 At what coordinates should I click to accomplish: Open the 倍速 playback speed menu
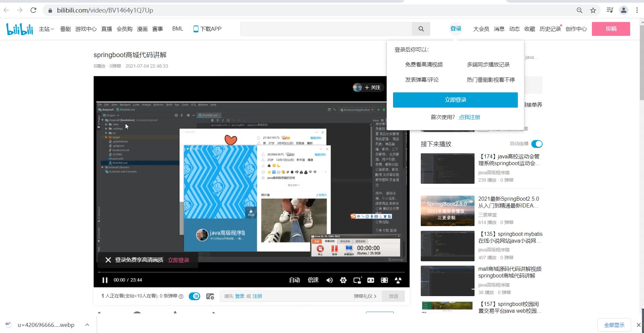click(x=313, y=280)
